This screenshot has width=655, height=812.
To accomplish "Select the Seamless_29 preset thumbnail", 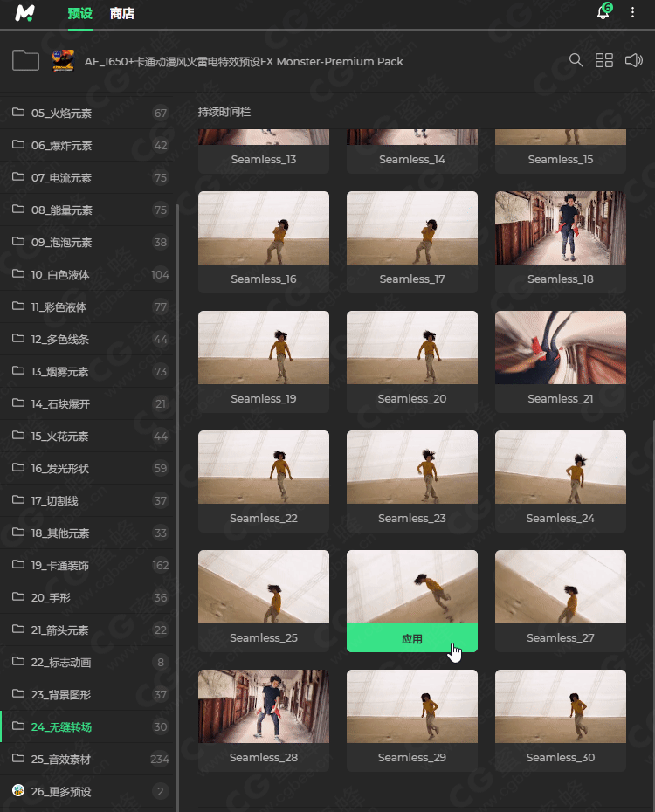I will 412,707.
